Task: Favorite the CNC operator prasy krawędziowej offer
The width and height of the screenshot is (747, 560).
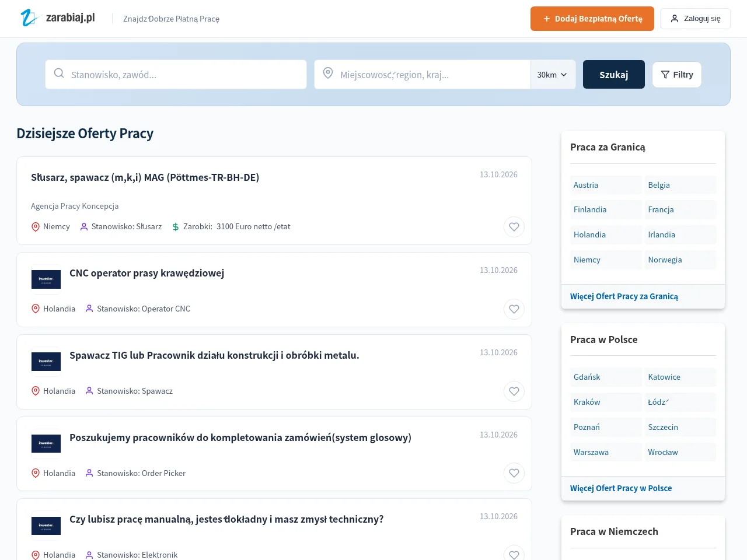Action: click(x=514, y=309)
